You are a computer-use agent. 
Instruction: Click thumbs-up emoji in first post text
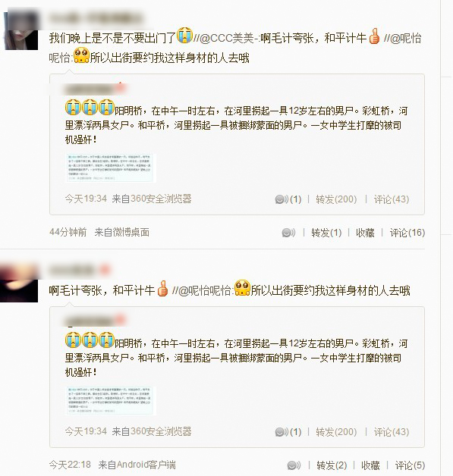(374, 36)
